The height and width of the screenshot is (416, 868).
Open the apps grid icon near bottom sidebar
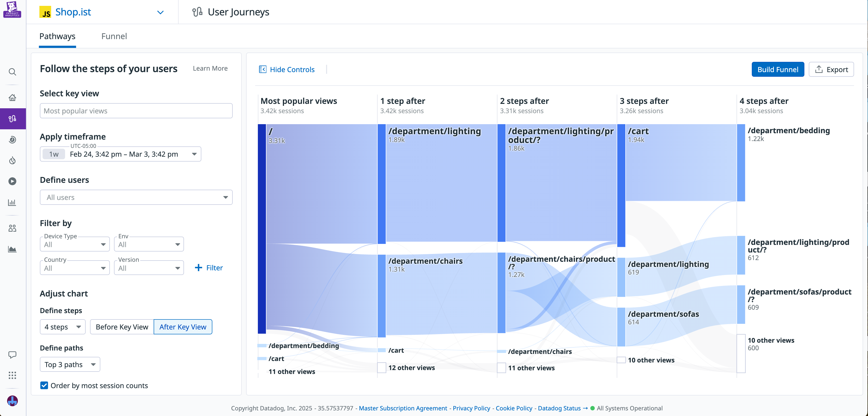pos(12,375)
